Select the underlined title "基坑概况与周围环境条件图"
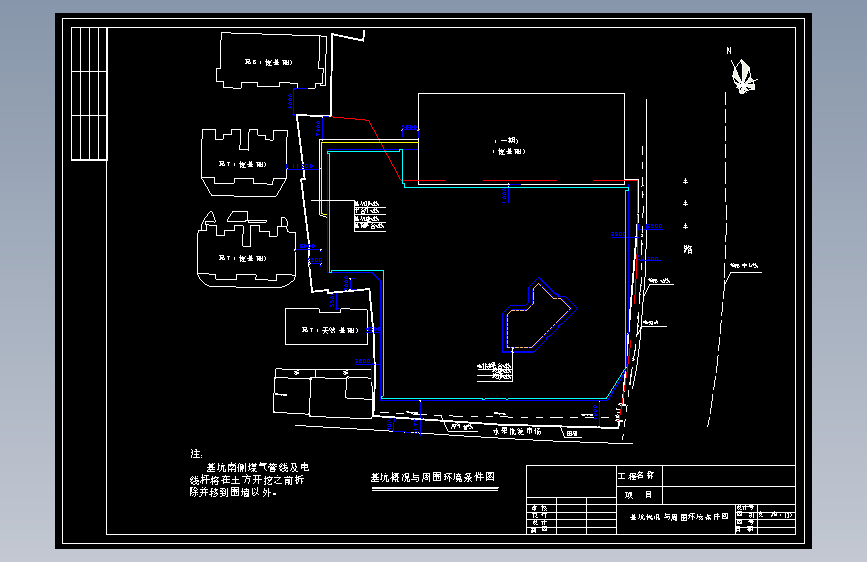This screenshot has height=562, width=867. 433,477
